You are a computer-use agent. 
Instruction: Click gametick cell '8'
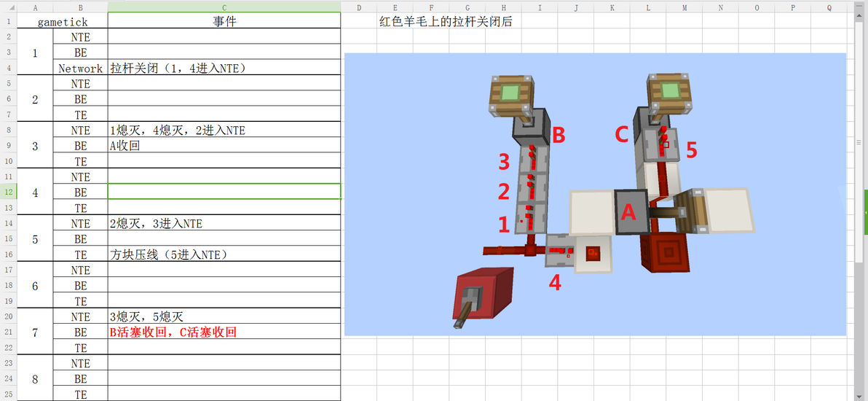[x=36, y=378]
